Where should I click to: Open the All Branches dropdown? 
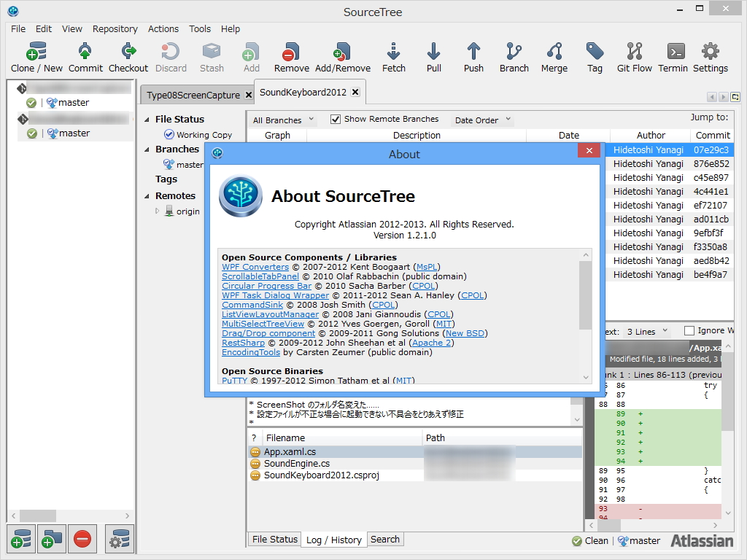click(x=282, y=120)
